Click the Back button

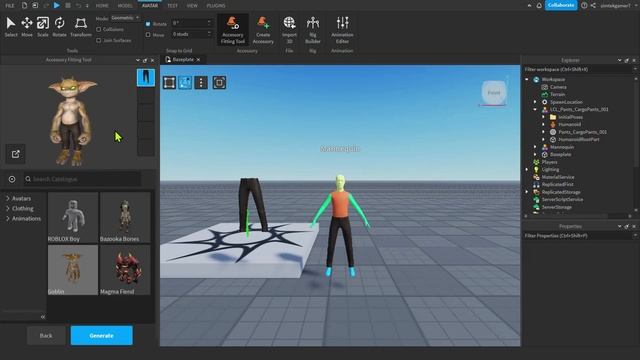(x=46, y=336)
